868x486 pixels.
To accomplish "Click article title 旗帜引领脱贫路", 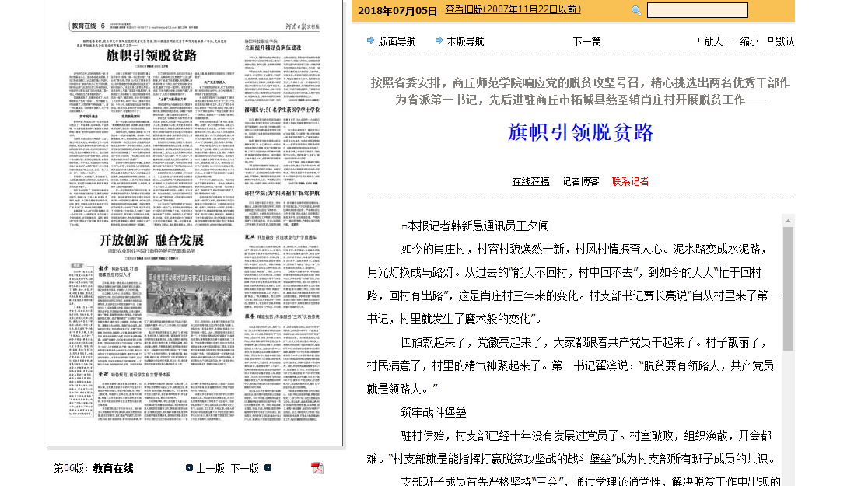I will coord(580,132).
